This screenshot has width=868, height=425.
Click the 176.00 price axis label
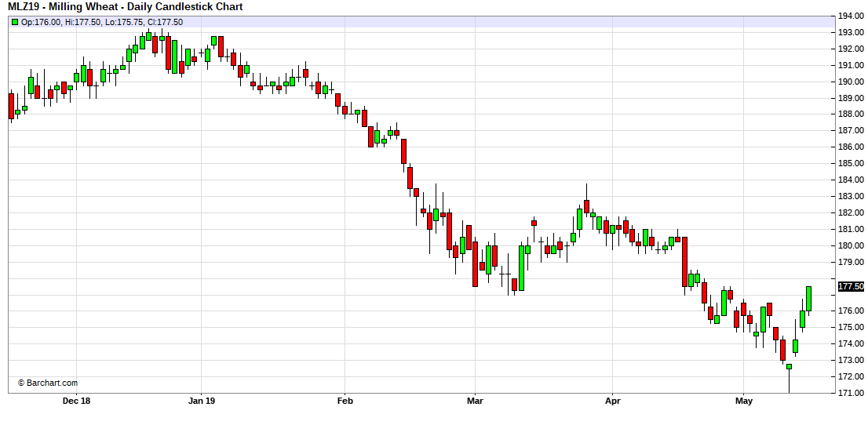(851, 311)
